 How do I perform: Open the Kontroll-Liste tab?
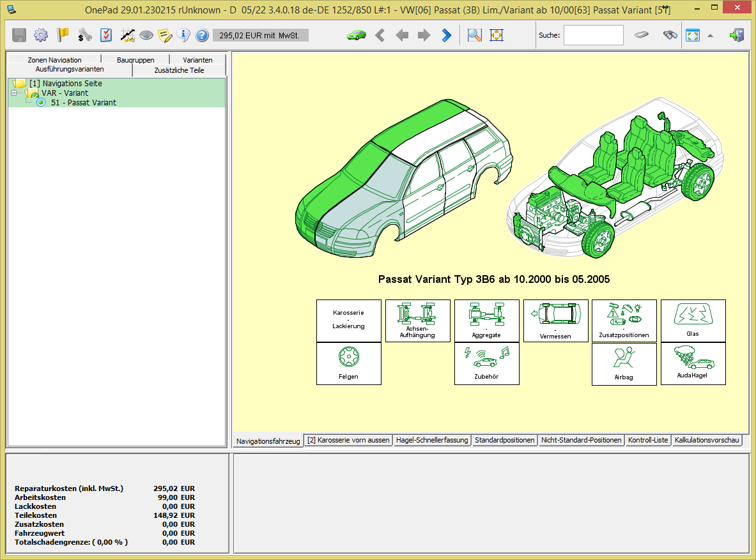[648, 440]
